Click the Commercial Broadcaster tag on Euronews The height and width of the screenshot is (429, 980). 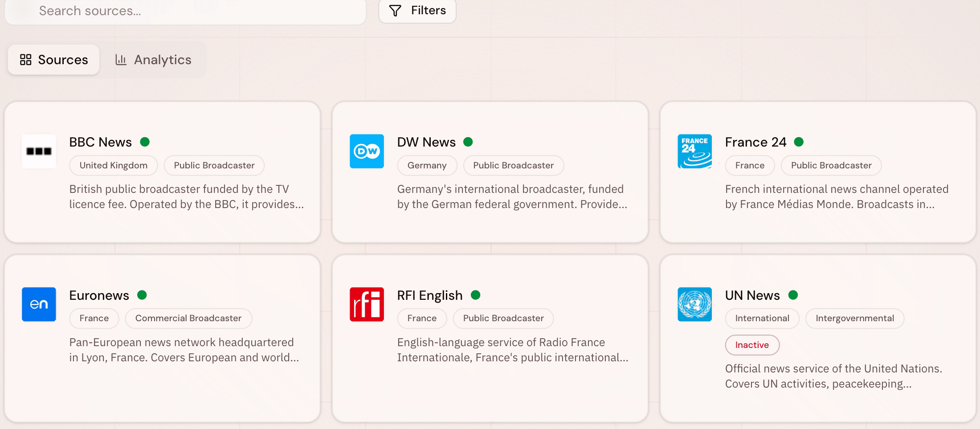point(188,319)
